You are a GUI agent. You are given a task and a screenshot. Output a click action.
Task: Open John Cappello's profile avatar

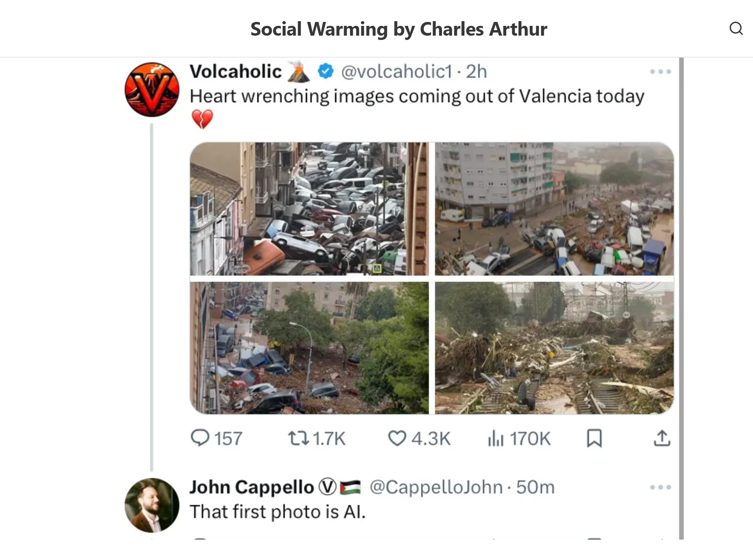152,505
